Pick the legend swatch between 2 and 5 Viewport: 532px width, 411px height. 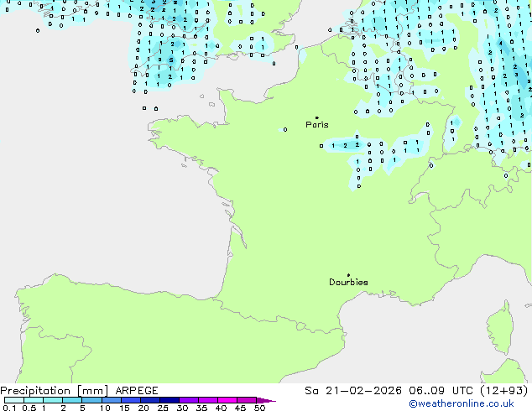click(72, 400)
